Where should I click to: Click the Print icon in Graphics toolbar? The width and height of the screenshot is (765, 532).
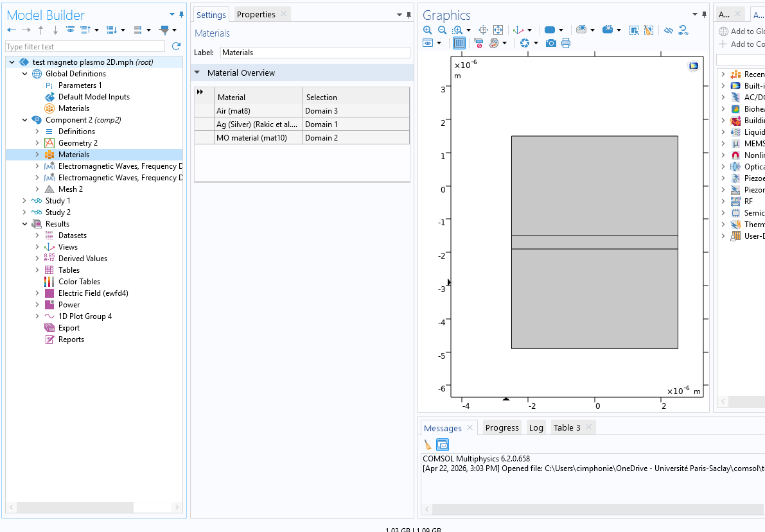click(565, 43)
